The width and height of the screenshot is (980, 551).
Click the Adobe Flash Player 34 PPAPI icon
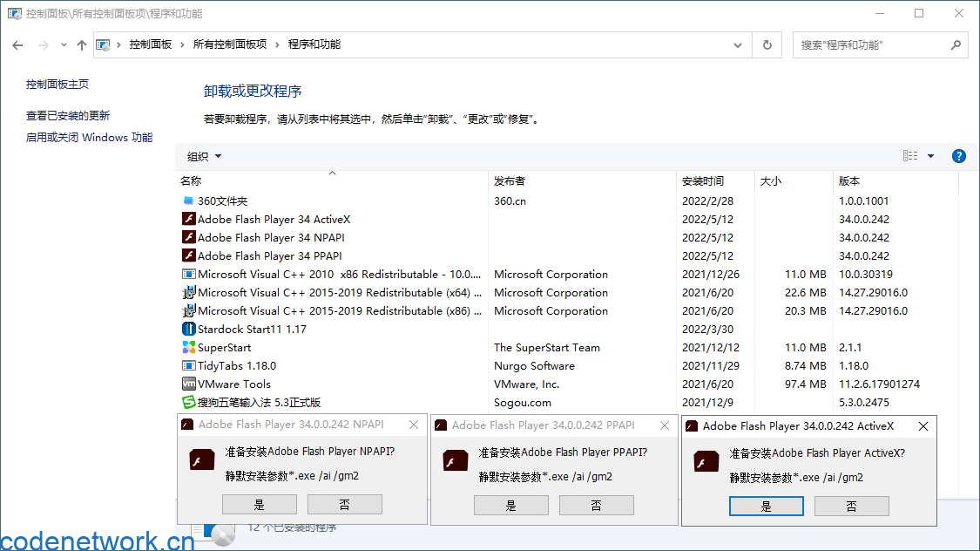pos(189,255)
